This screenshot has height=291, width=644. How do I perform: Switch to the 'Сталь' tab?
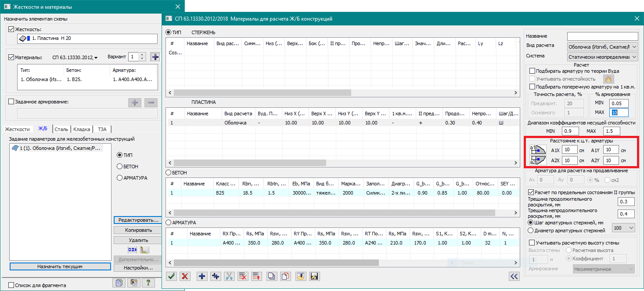point(61,129)
